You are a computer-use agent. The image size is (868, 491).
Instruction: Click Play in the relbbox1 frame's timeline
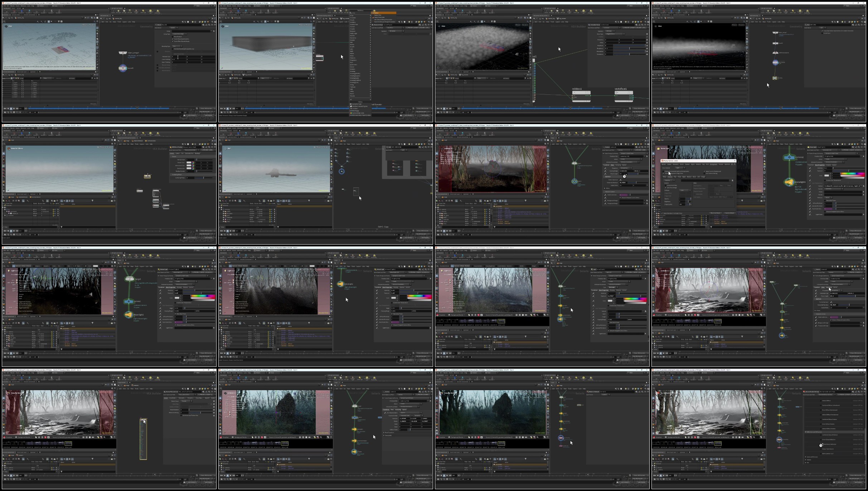pos(447,108)
